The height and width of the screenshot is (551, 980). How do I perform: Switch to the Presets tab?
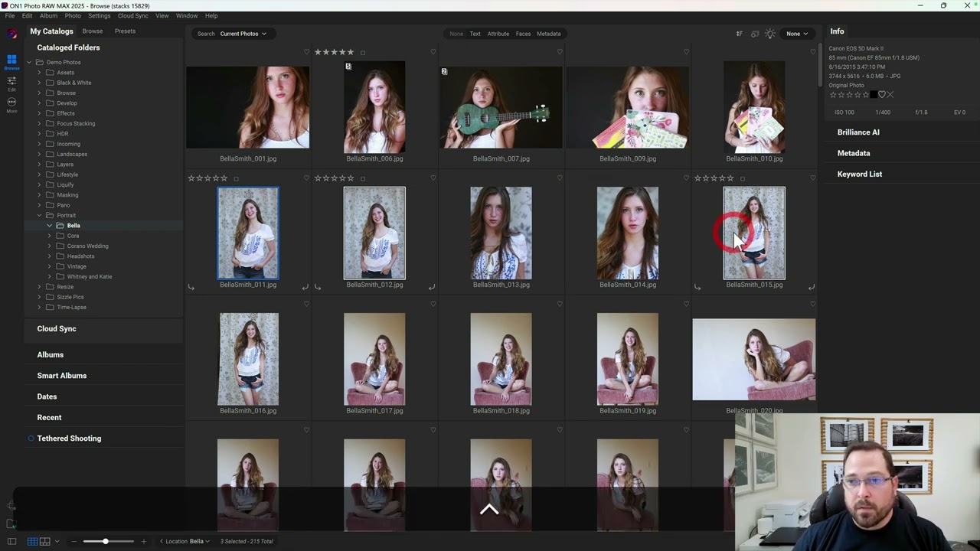tap(125, 31)
